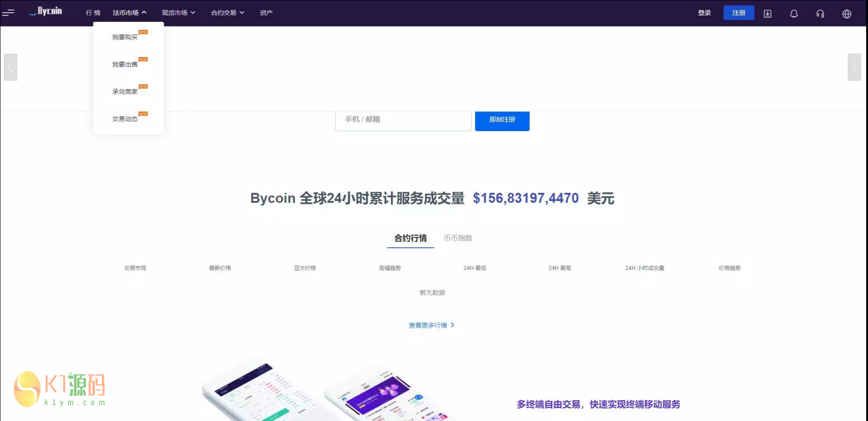Open the 查看更多行情 link

pos(431,325)
